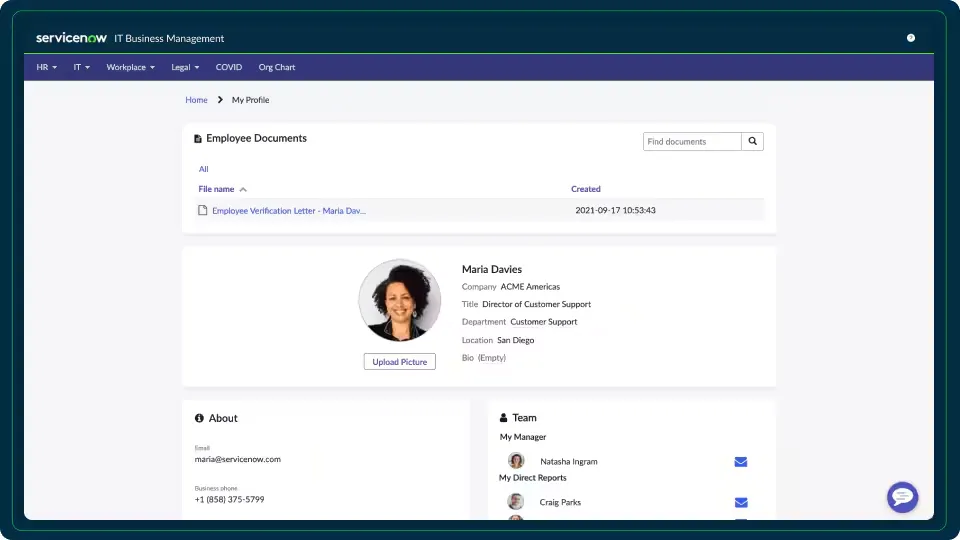This screenshot has width=960, height=540.
Task: Click the Find documents search field
Action: (692, 142)
